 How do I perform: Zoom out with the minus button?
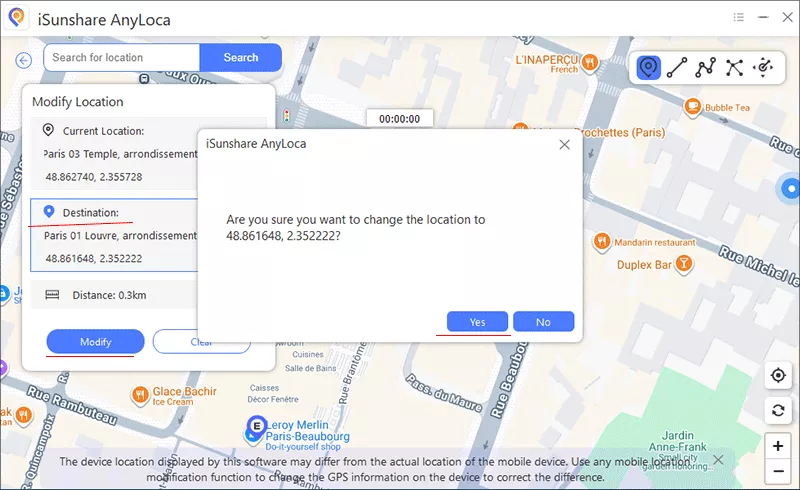click(x=778, y=471)
